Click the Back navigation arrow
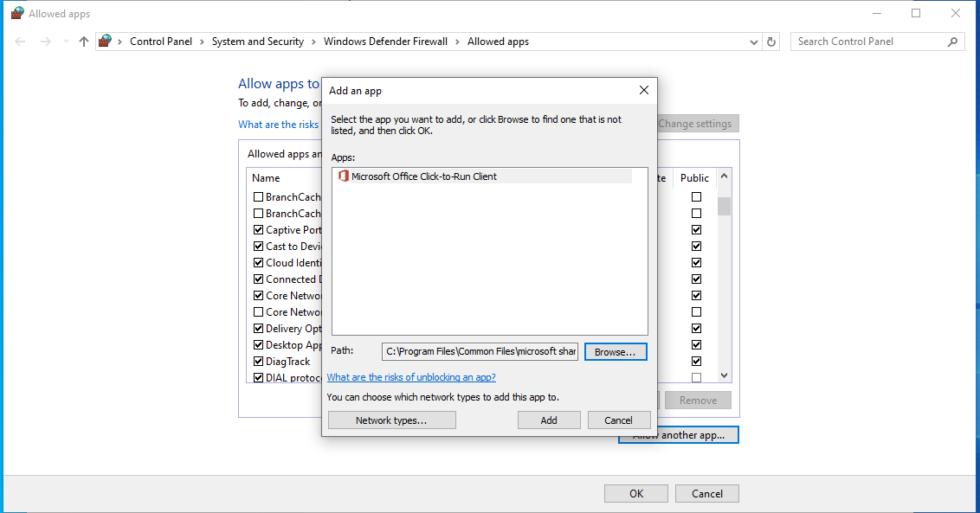Screen dimensions: 980x513 [x=20, y=42]
